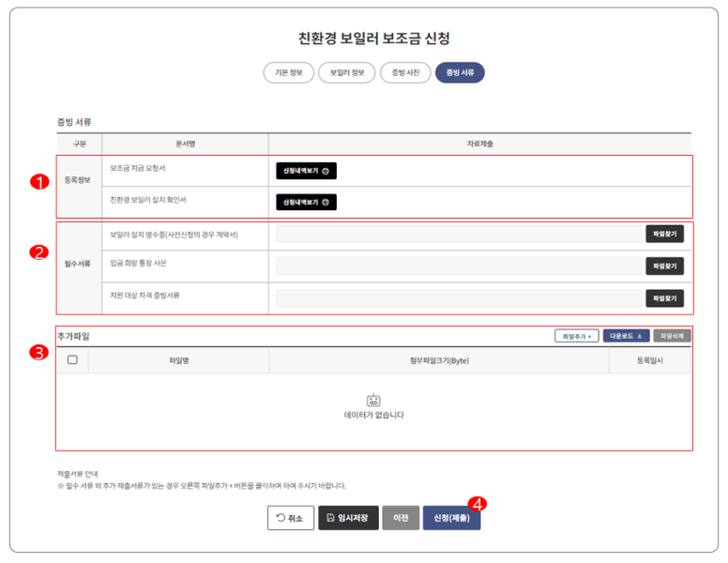Image resolution: width=728 pixels, height=563 pixels.
Task: Click the 첨부파일크기(Byte) column header
Action: pyautogui.click(x=439, y=360)
